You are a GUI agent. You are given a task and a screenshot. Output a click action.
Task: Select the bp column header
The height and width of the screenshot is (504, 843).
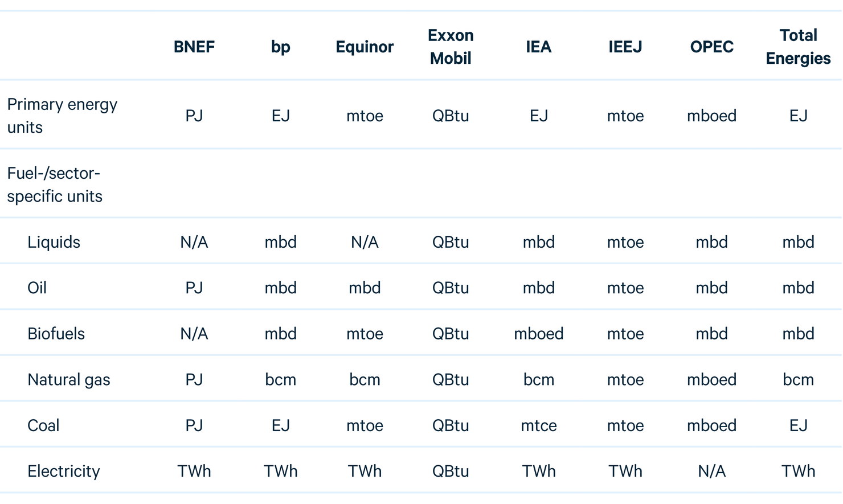coord(280,47)
